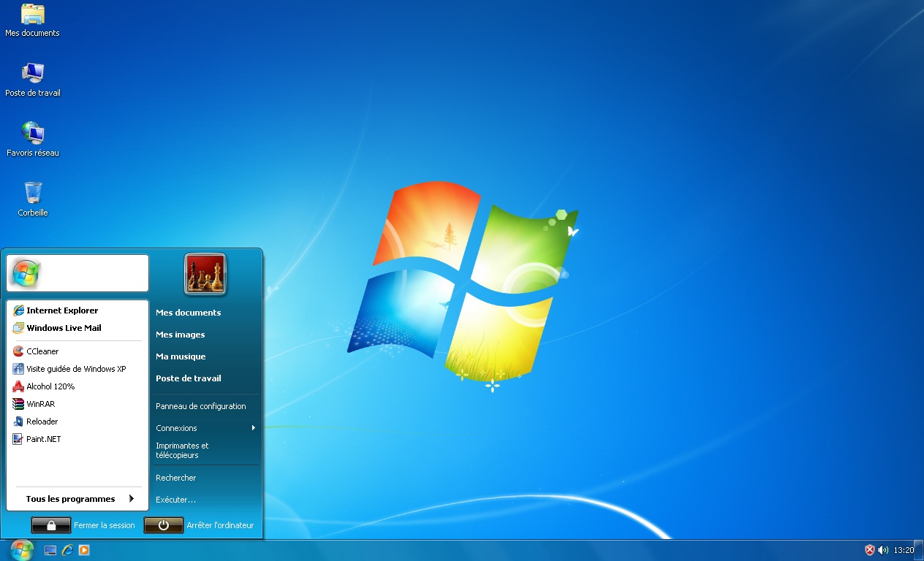Click Show Desktop quick launch icon
Screen dimensions: 924x561
50,550
